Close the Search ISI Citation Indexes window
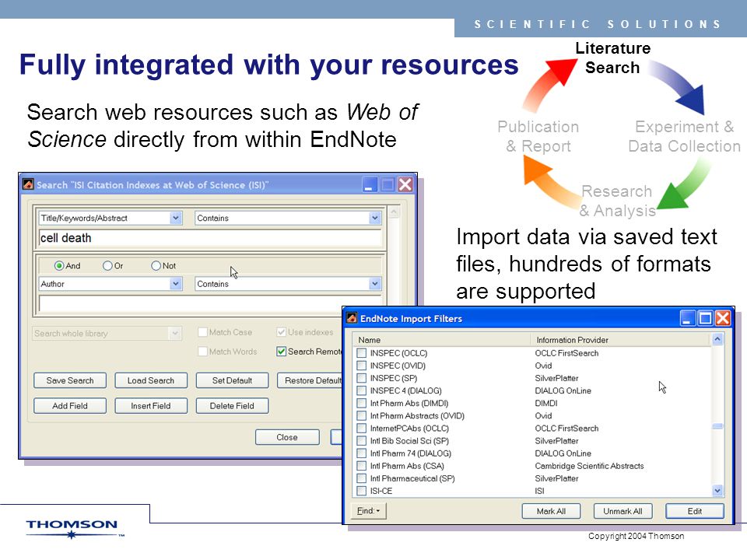This screenshot has width=747, height=560. pos(405,185)
